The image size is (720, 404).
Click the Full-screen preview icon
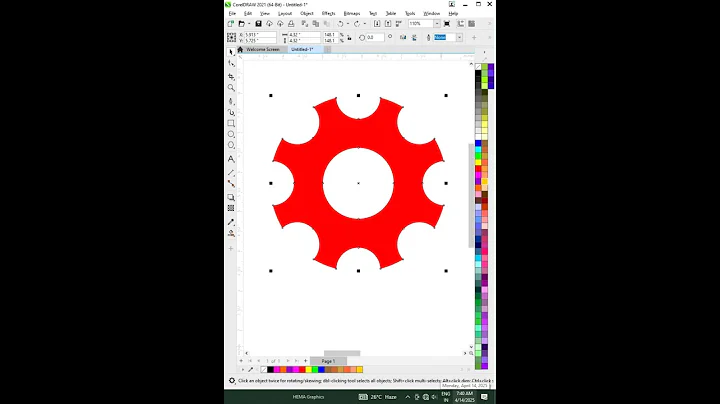pyautogui.click(x=447, y=23)
